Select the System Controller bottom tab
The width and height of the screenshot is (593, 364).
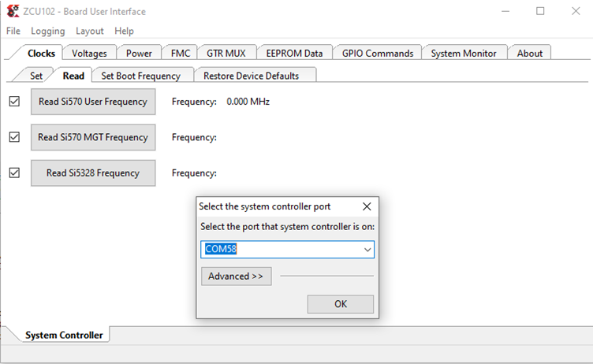tap(64, 335)
